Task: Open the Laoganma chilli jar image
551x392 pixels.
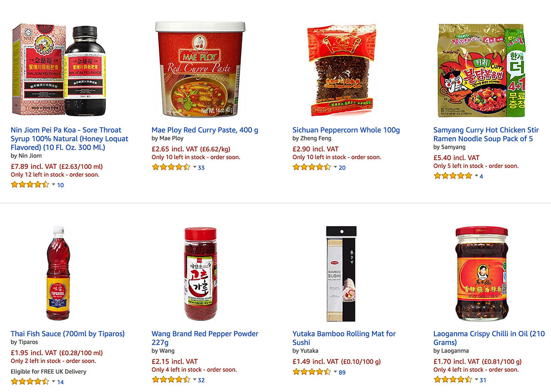Action: (x=482, y=274)
